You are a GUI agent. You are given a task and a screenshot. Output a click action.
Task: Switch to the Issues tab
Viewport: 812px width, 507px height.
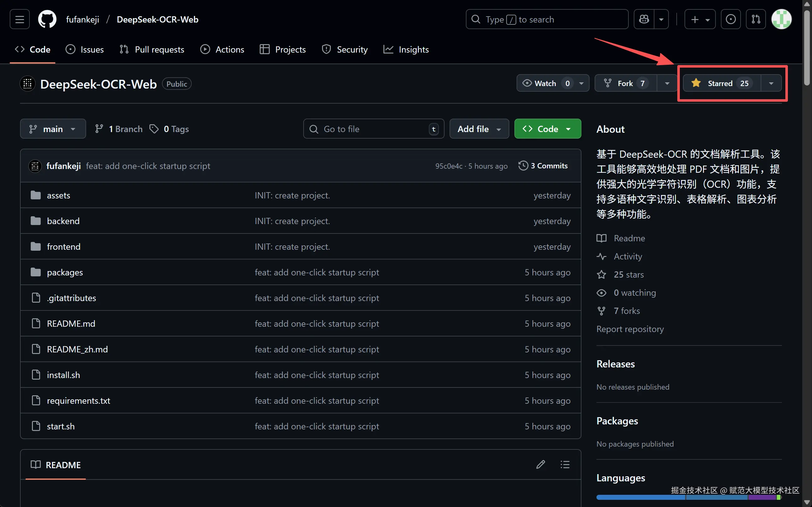85,50
